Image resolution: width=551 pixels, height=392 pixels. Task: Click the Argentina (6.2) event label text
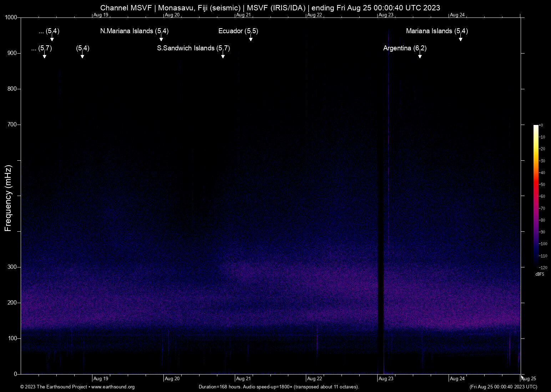(405, 48)
